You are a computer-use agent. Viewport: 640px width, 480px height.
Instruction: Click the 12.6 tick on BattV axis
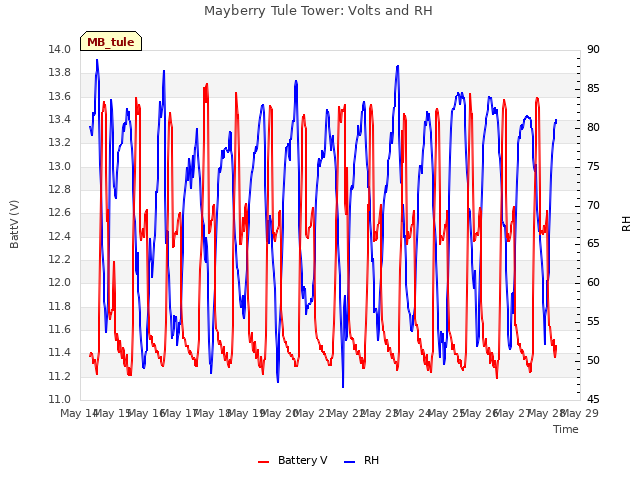(x=60, y=213)
